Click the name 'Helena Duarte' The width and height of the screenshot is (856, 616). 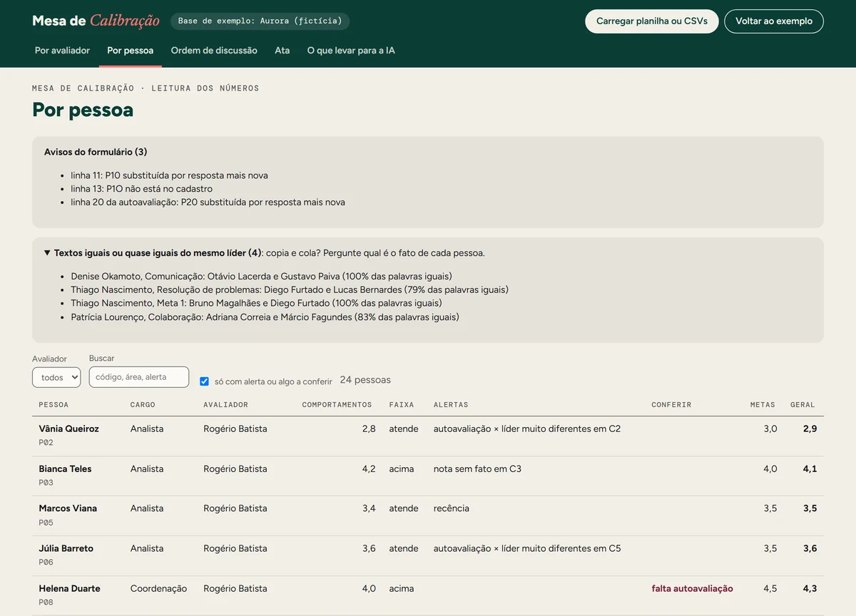click(x=69, y=589)
